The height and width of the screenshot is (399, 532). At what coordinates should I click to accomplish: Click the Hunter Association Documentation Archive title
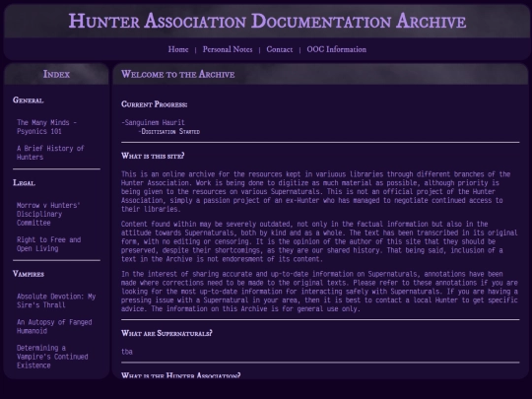(267, 21)
